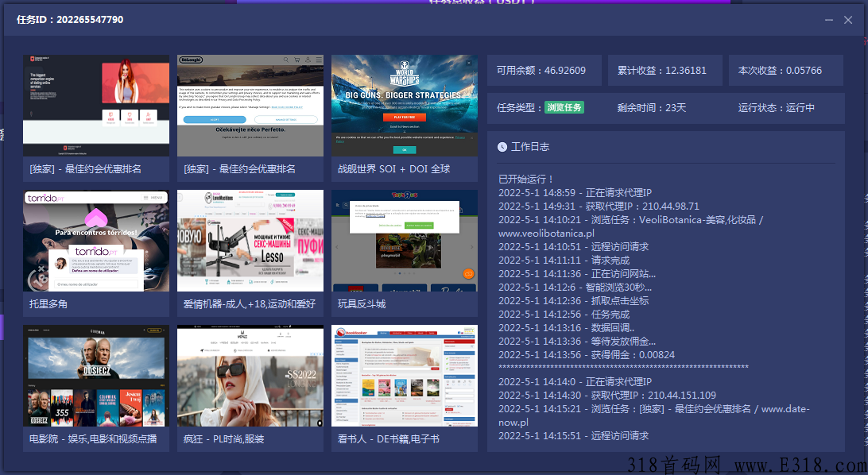The width and height of the screenshot is (868, 475).
Task: Click the 剩余时间：23天 field
Action: pyautogui.click(x=652, y=108)
